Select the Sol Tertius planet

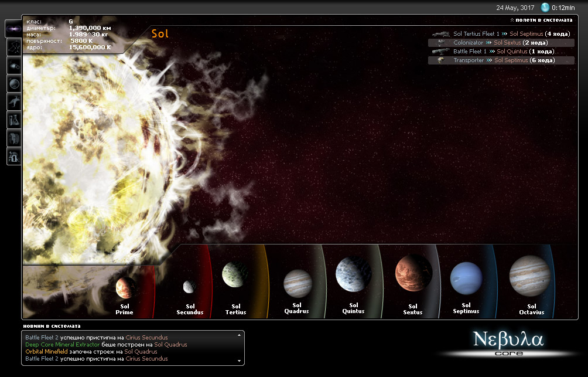235,274
